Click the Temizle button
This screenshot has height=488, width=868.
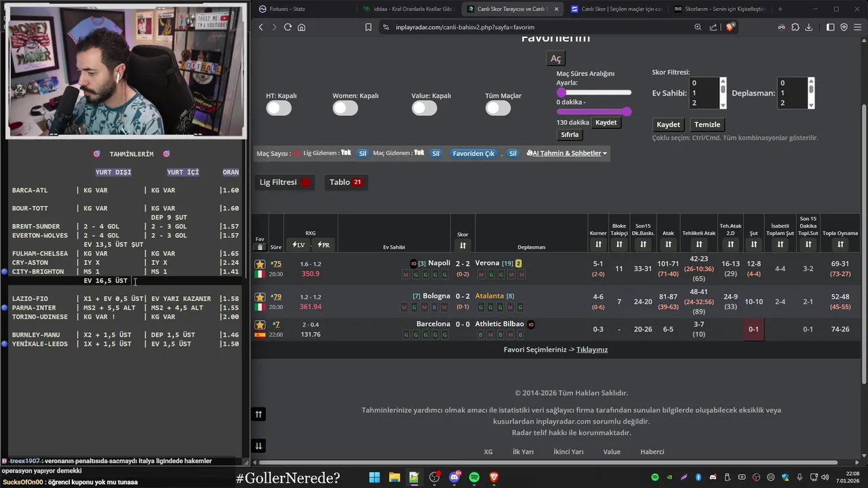[x=707, y=125]
